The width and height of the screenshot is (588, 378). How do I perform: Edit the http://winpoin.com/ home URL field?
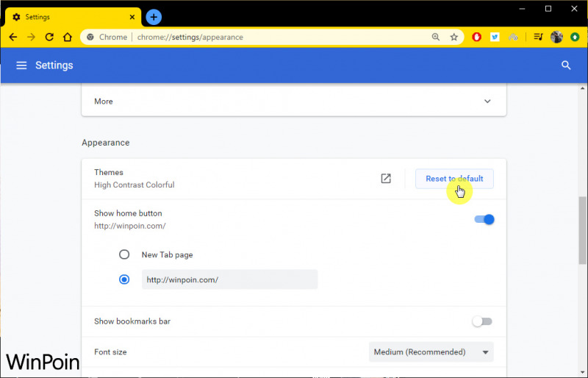point(229,279)
